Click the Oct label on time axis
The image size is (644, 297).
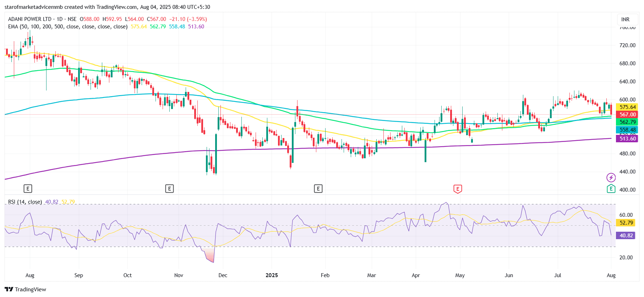pyautogui.click(x=127, y=275)
